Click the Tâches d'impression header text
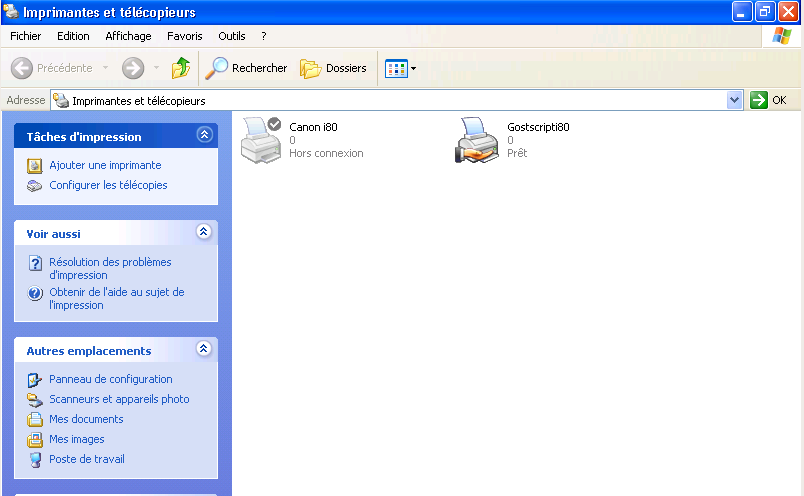This screenshot has height=496, width=804. click(x=84, y=137)
